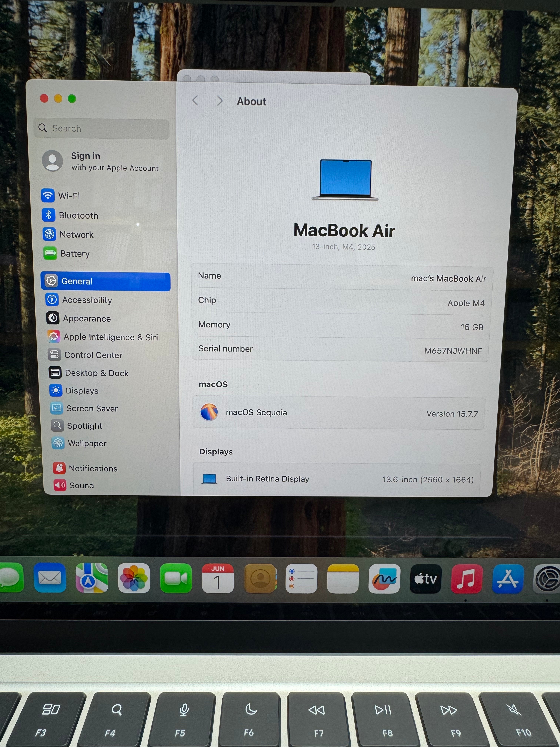Screen dimensions: 560x747
Task: Open Maps from the Dock
Action: tap(92, 578)
